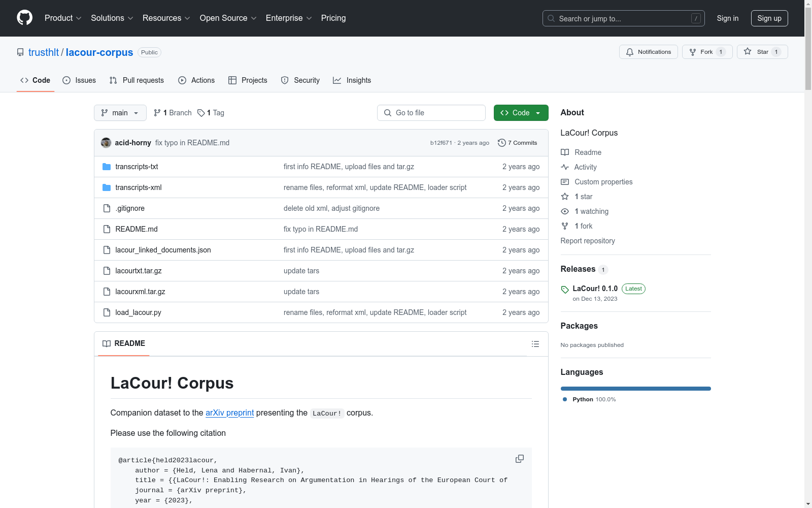Open the trusthlt owner link
Image resolution: width=812 pixels, height=508 pixels.
click(x=44, y=52)
